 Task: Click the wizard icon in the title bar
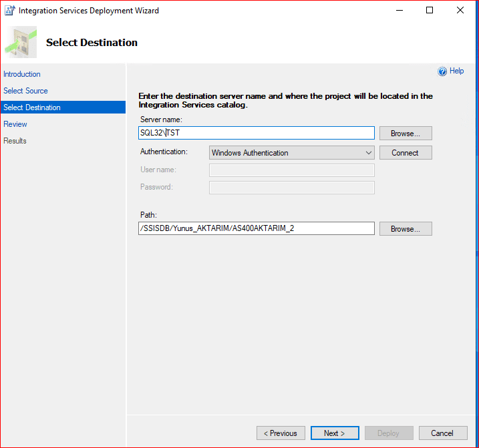tap(10, 10)
